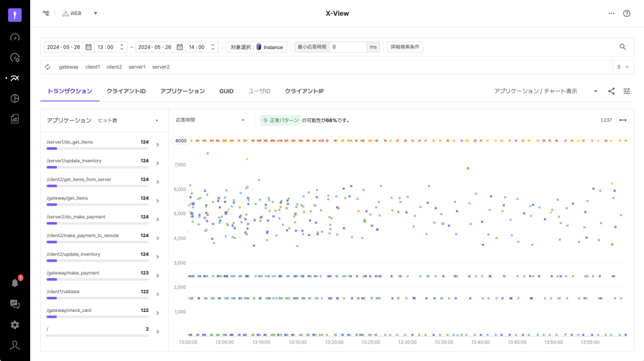Click the share icon
The height and width of the screenshot is (361, 644).
pyautogui.click(x=611, y=91)
